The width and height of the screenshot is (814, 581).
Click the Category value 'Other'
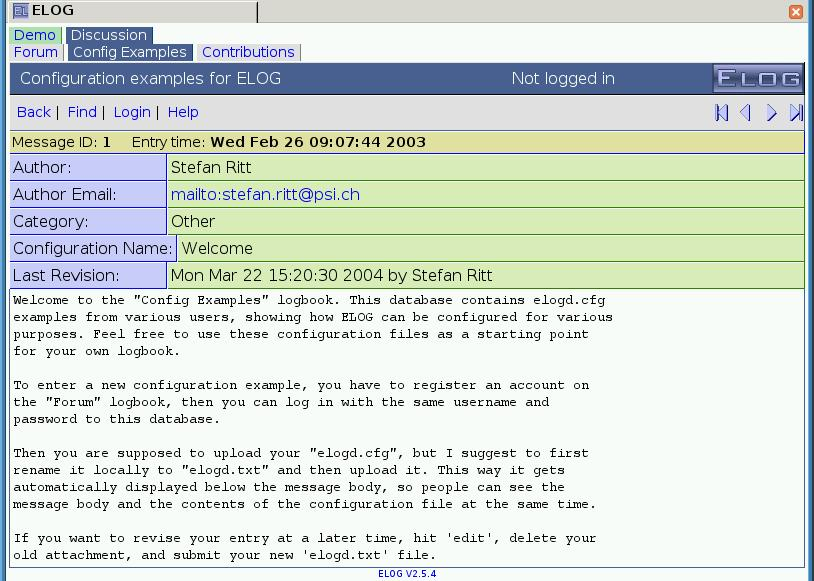pyautogui.click(x=193, y=222)
